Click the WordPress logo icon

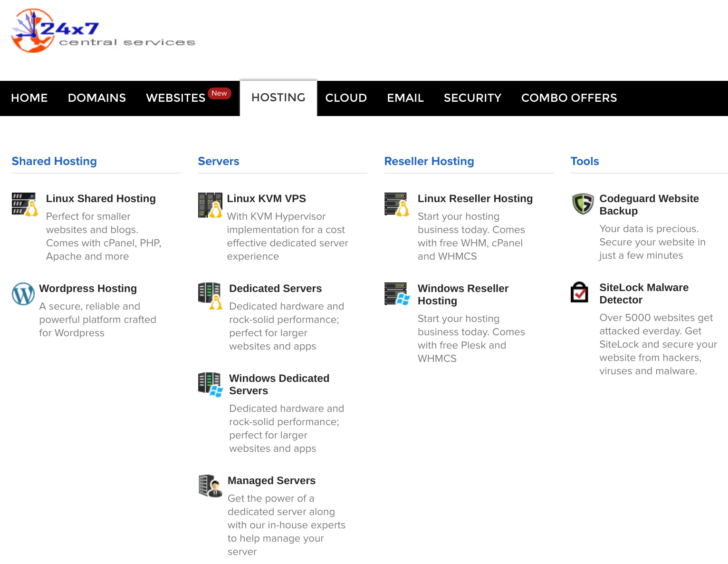pyautogui.click(x=23, y=294)
